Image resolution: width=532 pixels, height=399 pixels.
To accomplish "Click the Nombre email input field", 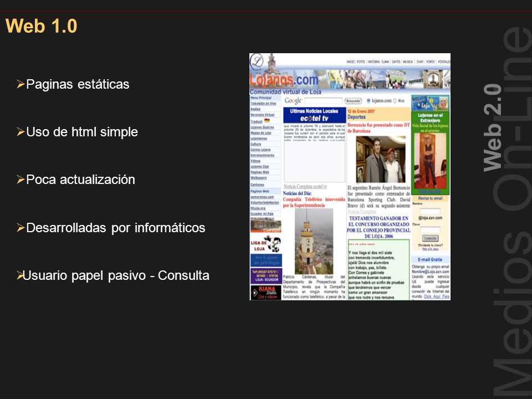I will 430,211.
